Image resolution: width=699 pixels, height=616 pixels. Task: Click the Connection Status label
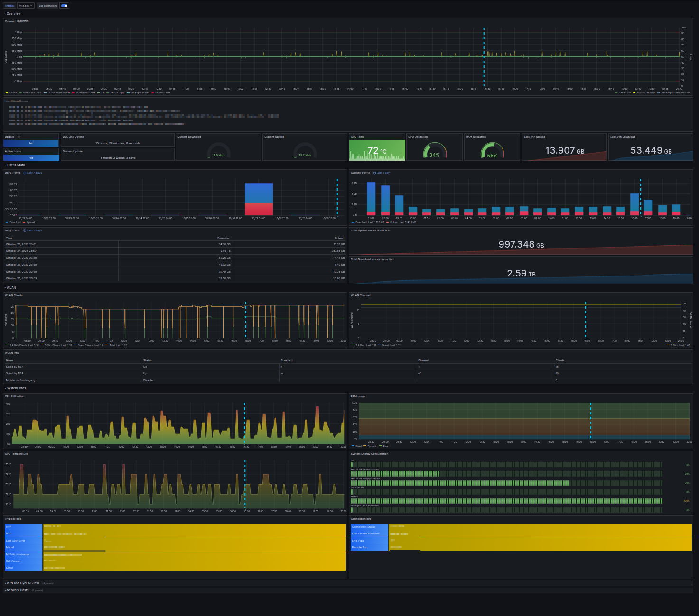(x=363, y=527)
